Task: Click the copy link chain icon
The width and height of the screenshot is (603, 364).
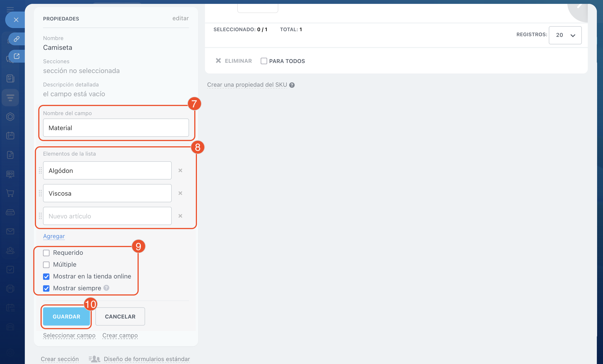Action: pyautogui.click(x=16, y=39)
